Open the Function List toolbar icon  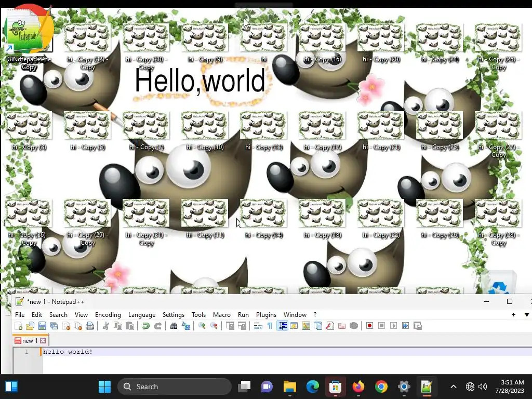330,326
